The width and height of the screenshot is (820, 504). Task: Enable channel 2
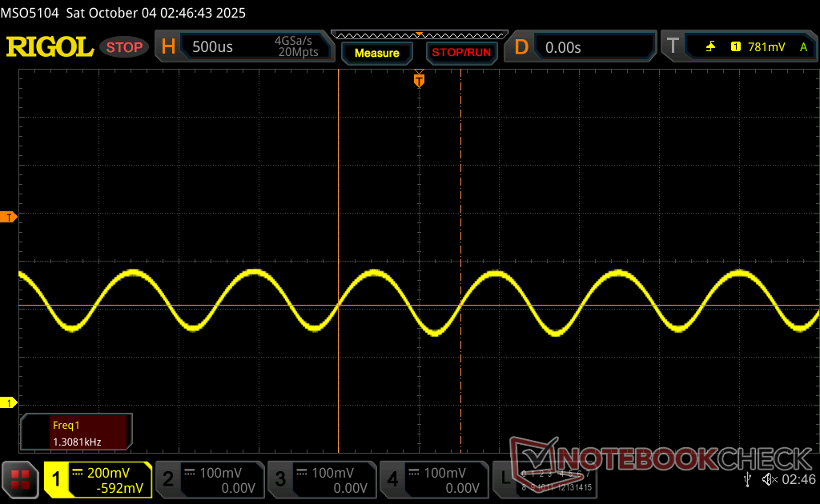pos(208,479)
